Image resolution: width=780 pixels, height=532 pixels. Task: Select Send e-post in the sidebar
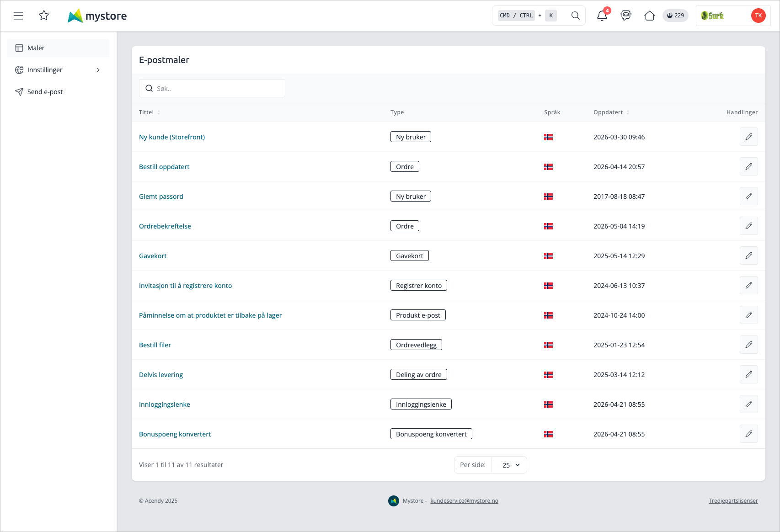tap(59, 92)
